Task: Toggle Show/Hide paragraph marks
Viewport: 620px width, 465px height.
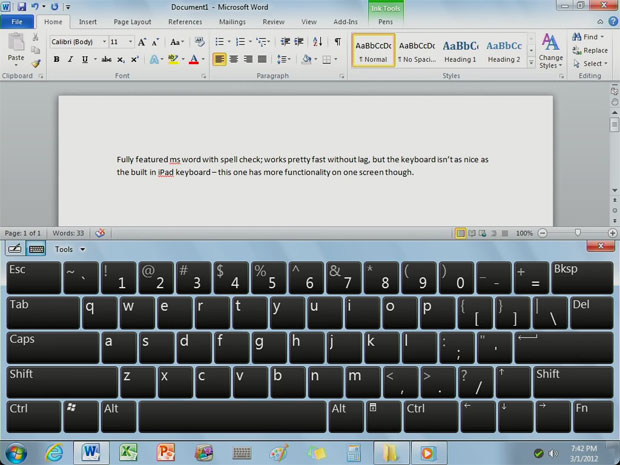Action: click(338, 42)
